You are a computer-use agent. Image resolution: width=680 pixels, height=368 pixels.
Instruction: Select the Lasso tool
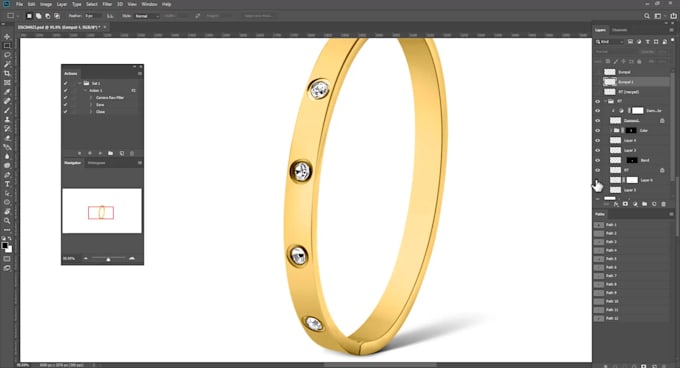[7, 55]
